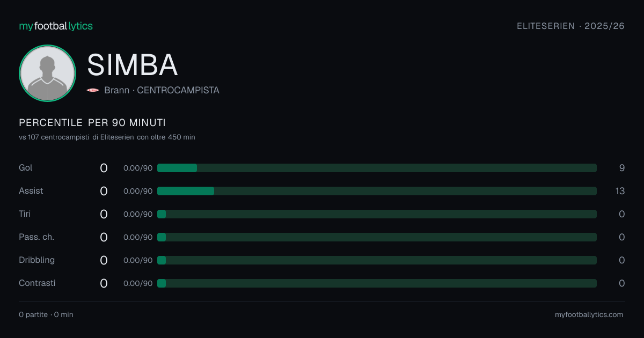Click the Gol percentile bar

pos(377,168)
